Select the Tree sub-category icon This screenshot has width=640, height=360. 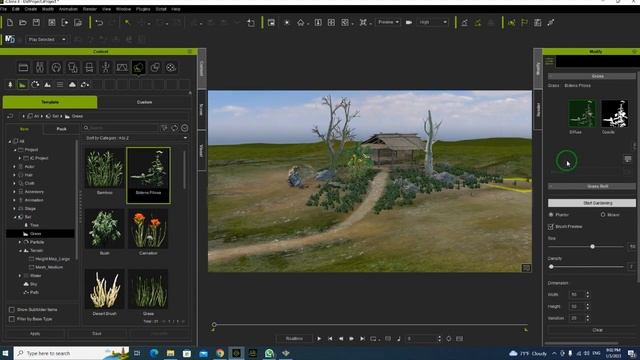click(10, 84)
